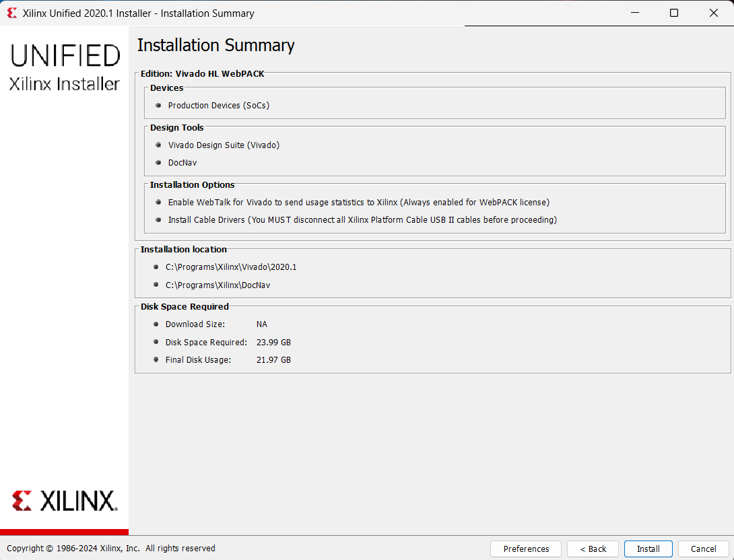The width and height of the screenshot is (734, 560).
Task: Select the C:\Programs\Xilinx\DocNav location entry
Action: point(218,285)
